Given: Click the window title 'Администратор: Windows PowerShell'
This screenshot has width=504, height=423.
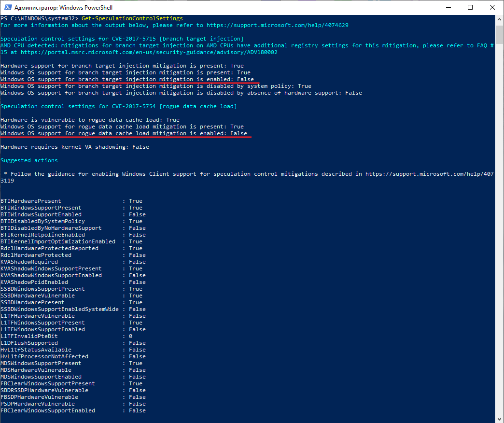Looking at the screenshot, I should 63,7.
